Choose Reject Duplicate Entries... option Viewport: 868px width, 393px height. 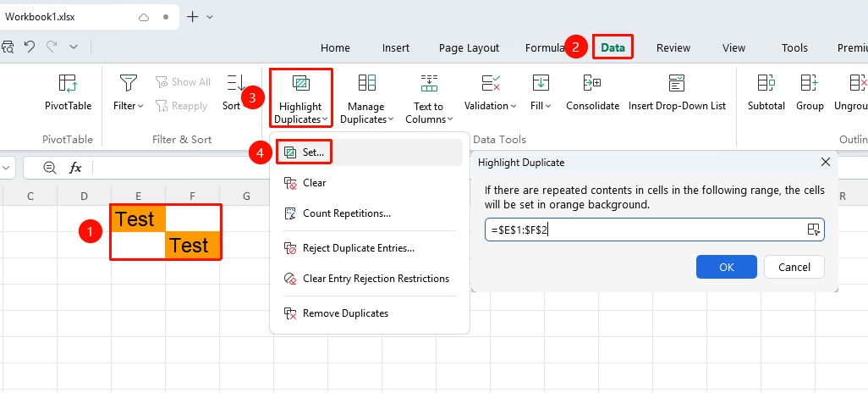369,248
